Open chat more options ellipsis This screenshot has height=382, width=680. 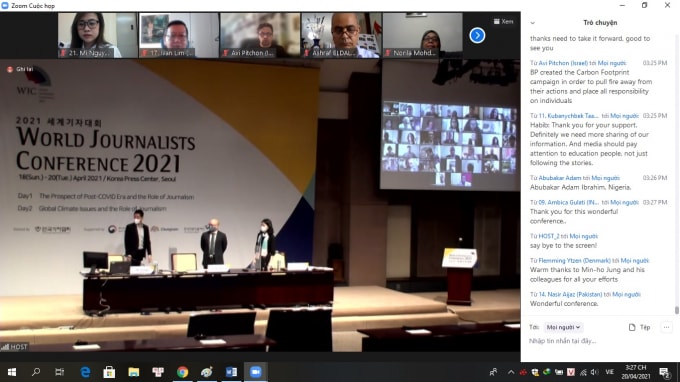click(x=666, y=327)
